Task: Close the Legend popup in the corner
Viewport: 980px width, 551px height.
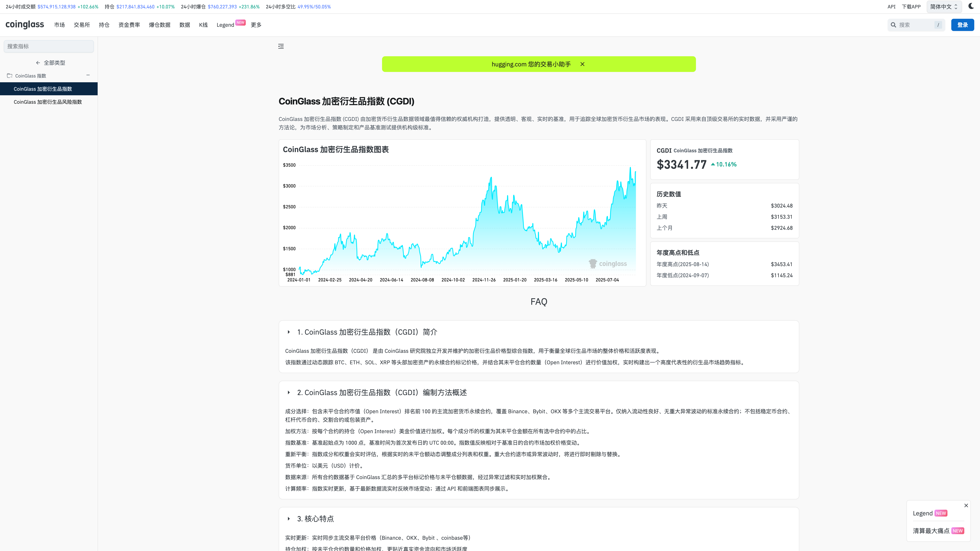Action: [x=966, y=505]
